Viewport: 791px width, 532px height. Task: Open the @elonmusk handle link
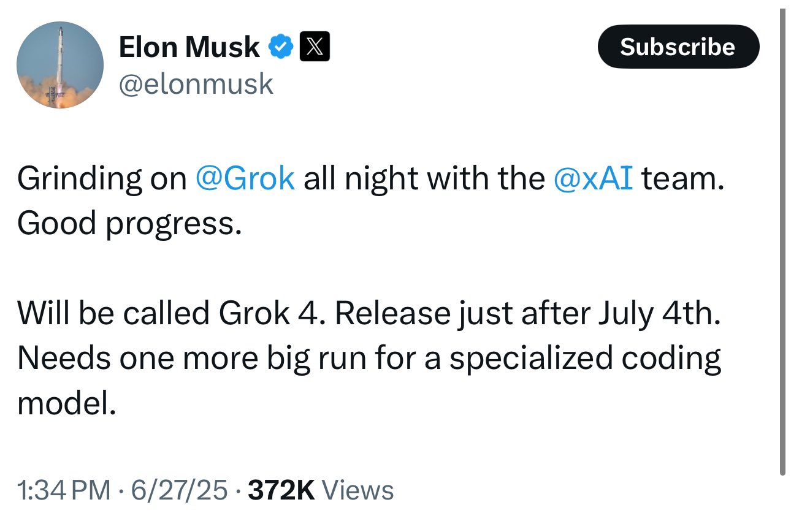196,83
